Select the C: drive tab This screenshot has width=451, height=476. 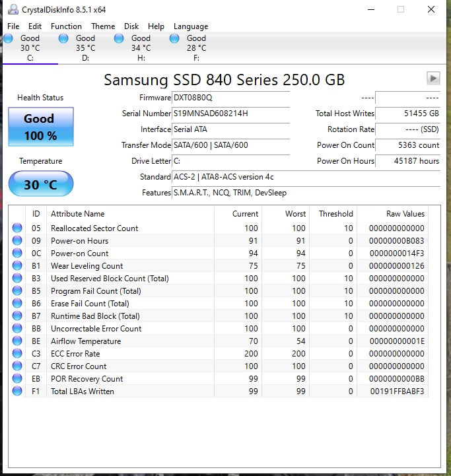[x=30, y=48]
